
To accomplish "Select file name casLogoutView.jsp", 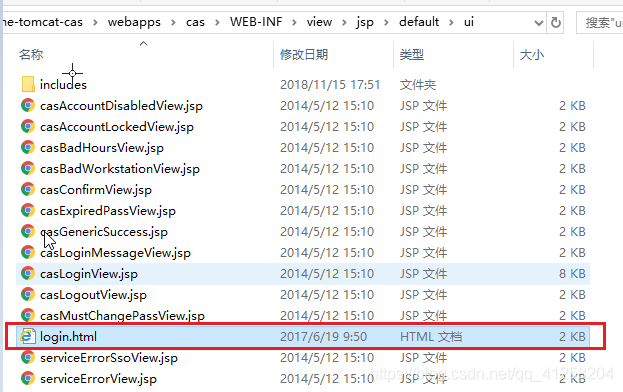I will pyautogui.click(x=93, y=295).
